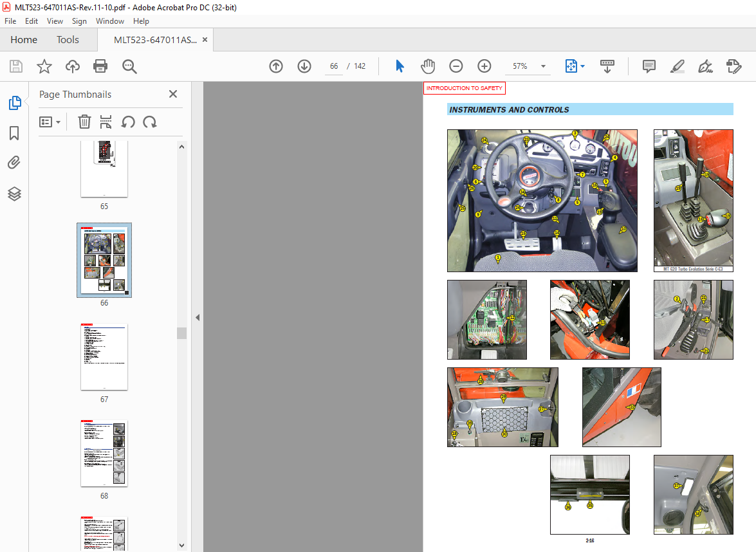Click the thumbnail scrollbar down arrow
The height and width of the screenshot is (552, 756).
click(x=182, y=546)
